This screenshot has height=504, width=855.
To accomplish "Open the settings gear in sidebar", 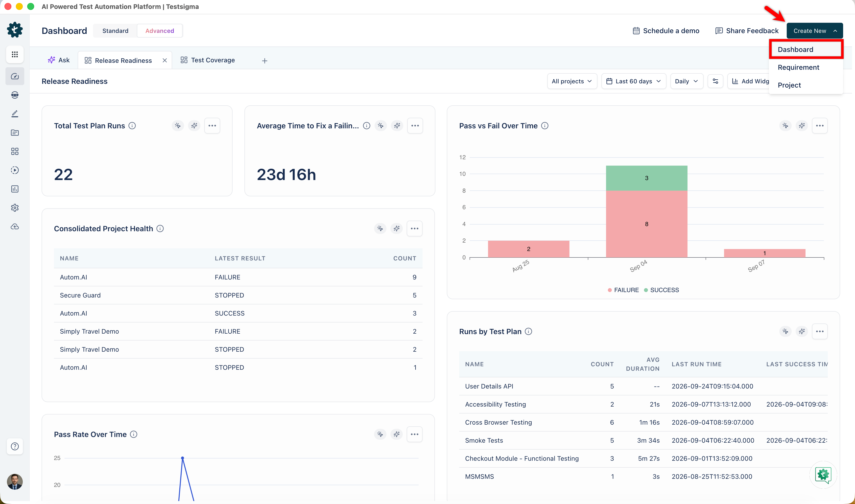I will (15, 207).
